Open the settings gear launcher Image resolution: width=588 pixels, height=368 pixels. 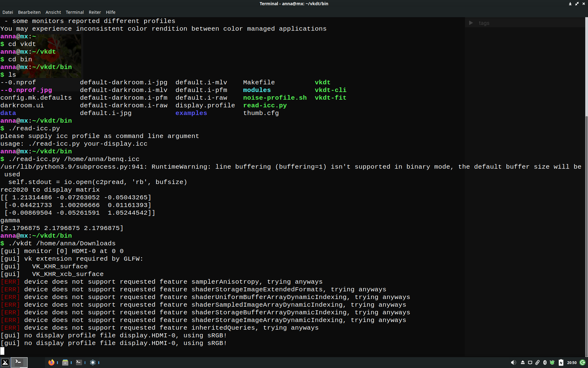coord(93,362)
